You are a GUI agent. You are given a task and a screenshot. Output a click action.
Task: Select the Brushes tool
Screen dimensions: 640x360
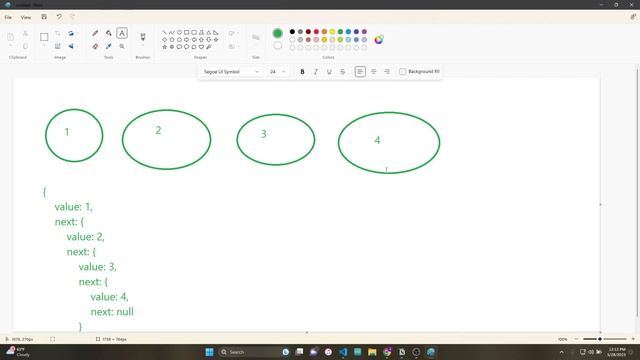(143, 37)
